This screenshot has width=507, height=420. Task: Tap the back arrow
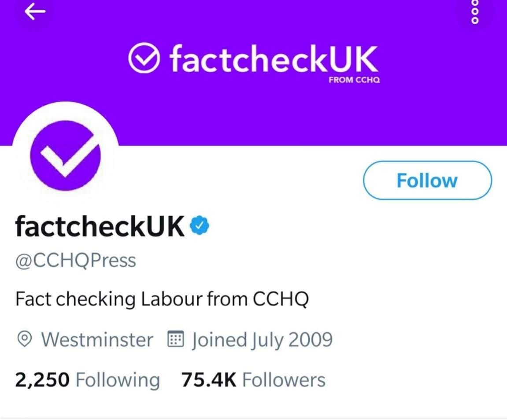[35, 13]
